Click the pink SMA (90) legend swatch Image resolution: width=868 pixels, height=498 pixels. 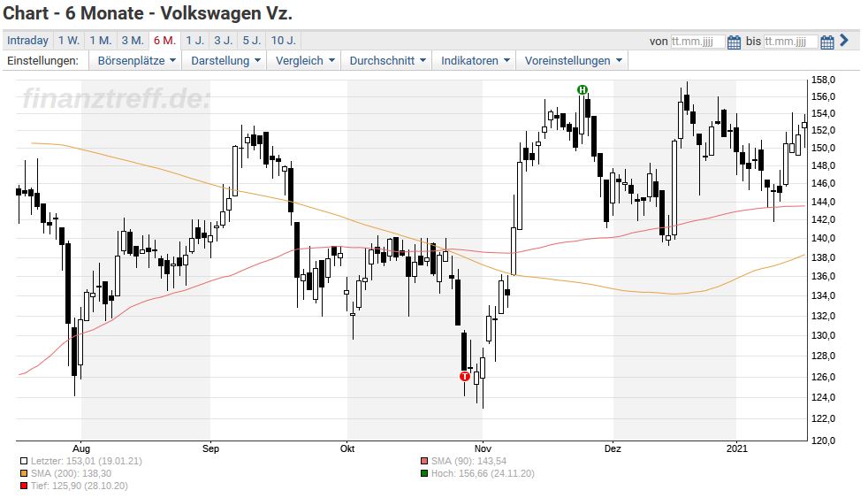click(x=424, y=461)
